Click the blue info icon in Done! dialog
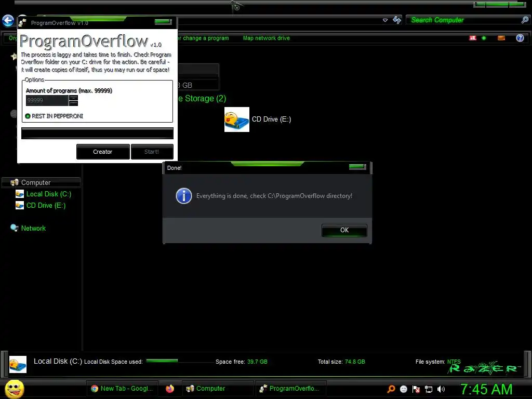This screenshot has width=532, height=399. point(184,196)
